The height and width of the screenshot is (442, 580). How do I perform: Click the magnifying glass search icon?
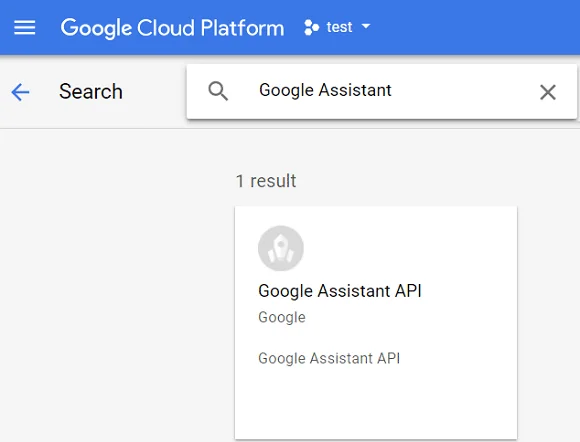coord(218,91)
